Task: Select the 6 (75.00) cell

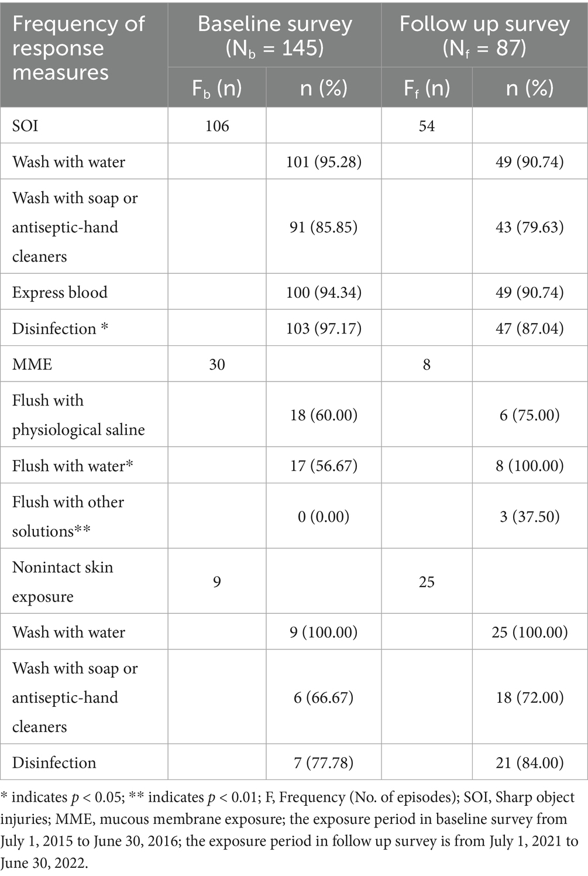Action: [529, 415]
